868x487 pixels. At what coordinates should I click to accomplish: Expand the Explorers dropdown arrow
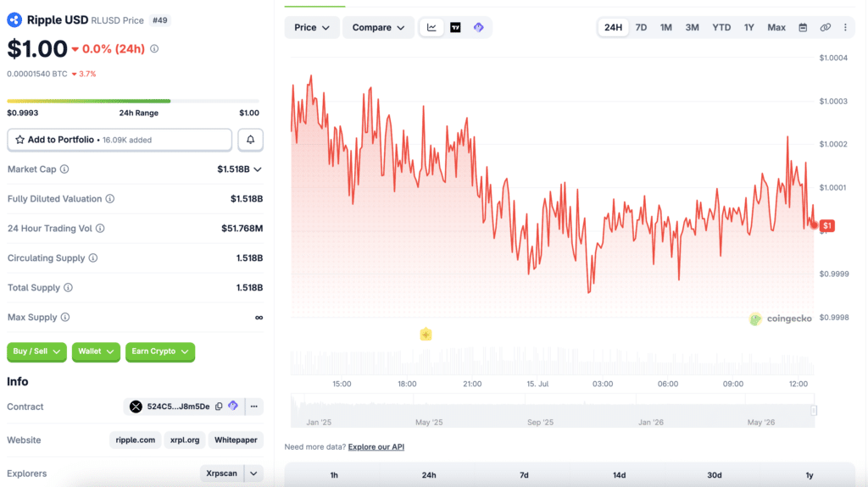[253, 473]
